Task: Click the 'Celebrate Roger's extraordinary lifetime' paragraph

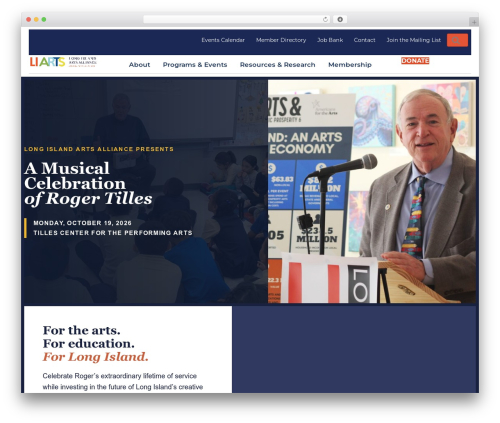Action: tap(123, 381)
